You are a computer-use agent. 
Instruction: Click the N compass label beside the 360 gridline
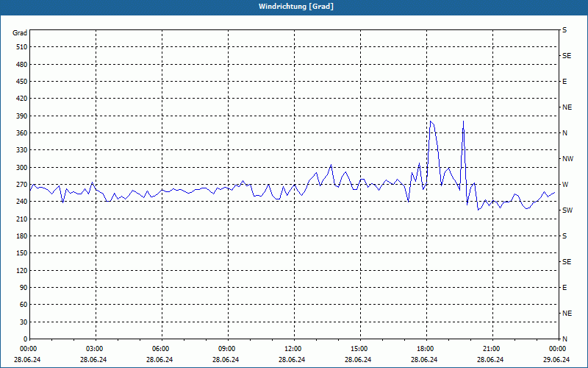click(x=564, y=133)
